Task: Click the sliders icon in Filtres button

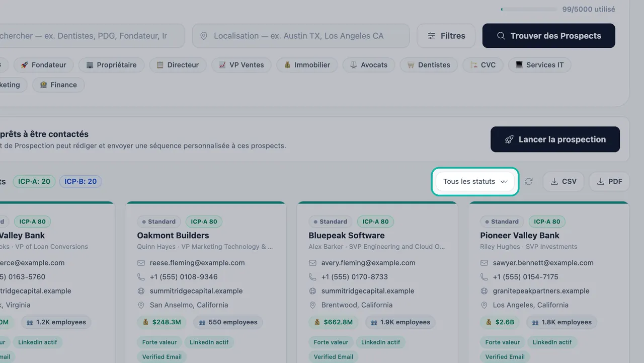Action: (x=432, y=36)
